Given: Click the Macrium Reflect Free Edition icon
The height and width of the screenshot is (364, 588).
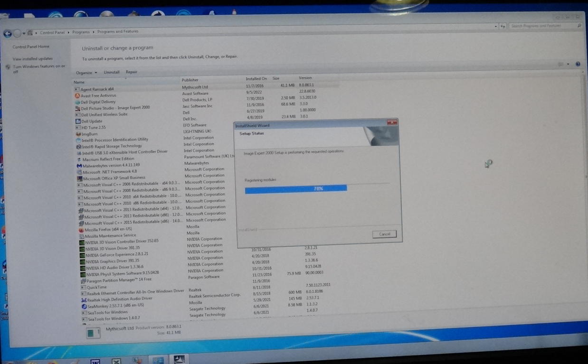Looking at the screenshot, I should tap(79, 159).
